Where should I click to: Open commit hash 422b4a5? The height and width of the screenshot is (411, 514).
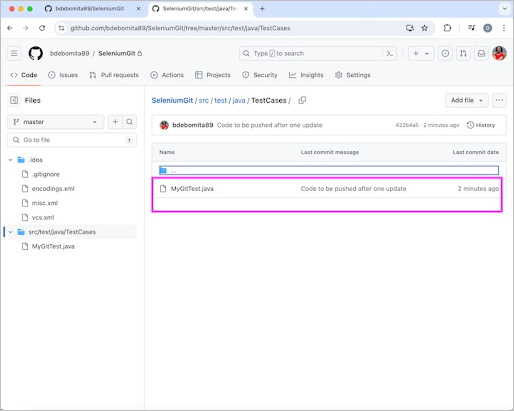tap(407, 125)
